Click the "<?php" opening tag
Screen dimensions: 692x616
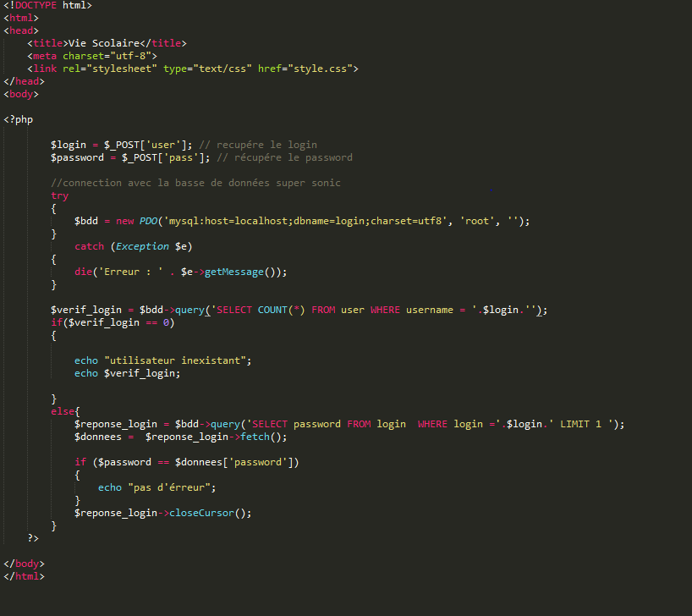(x=18, y=119)
